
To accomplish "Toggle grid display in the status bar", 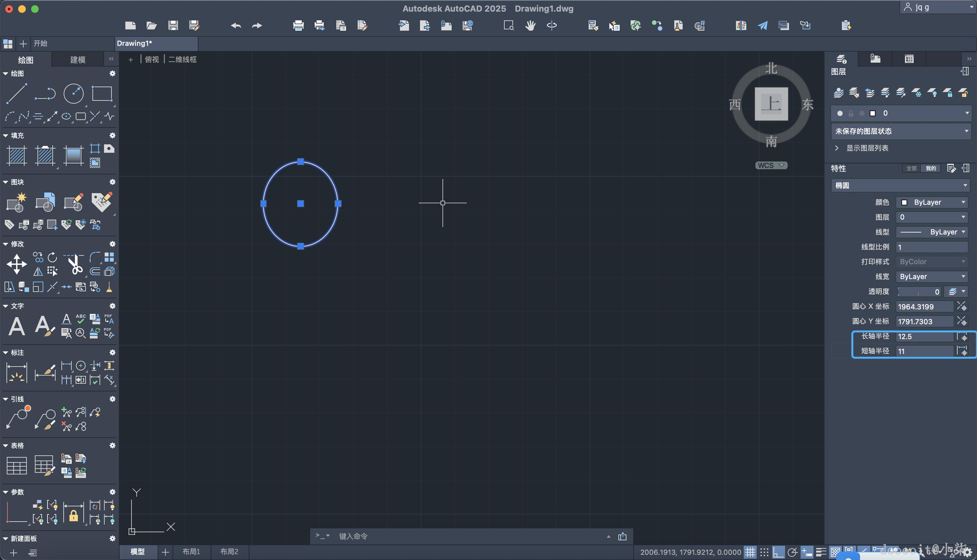I will 750,552.
